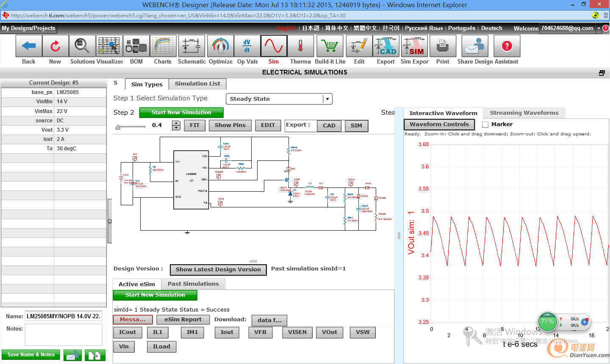Image resolution: width=610 pixels, height=364 pixels.
Task: Click Start New Simulation in Step 2
Action: click(x=181, y=113)
